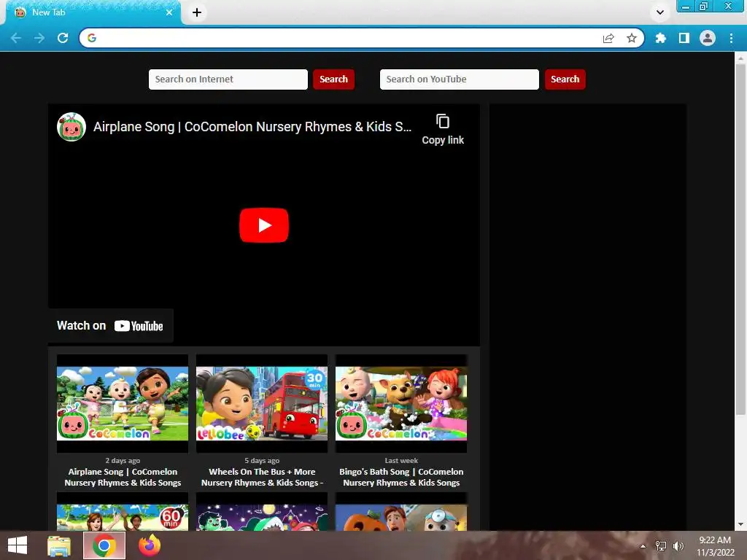Click Search button next to Internet field
The width and height of the screenshot is (747, 560).
333,79
